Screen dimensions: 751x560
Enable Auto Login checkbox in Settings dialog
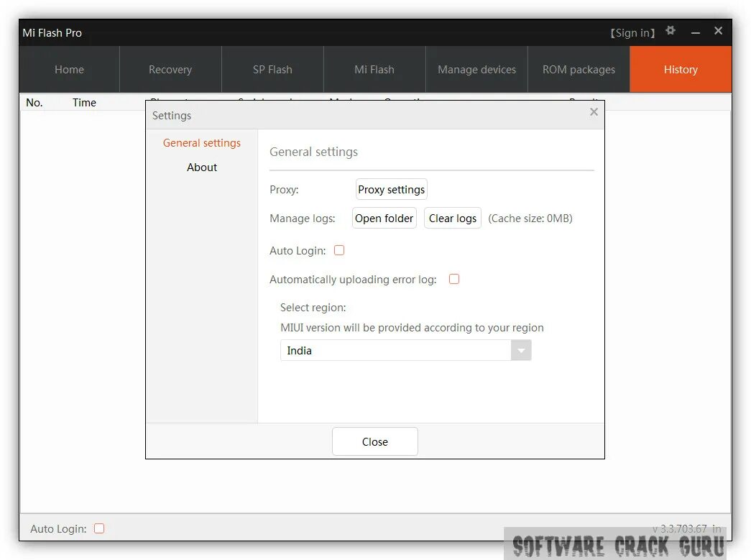click(339, 250)
